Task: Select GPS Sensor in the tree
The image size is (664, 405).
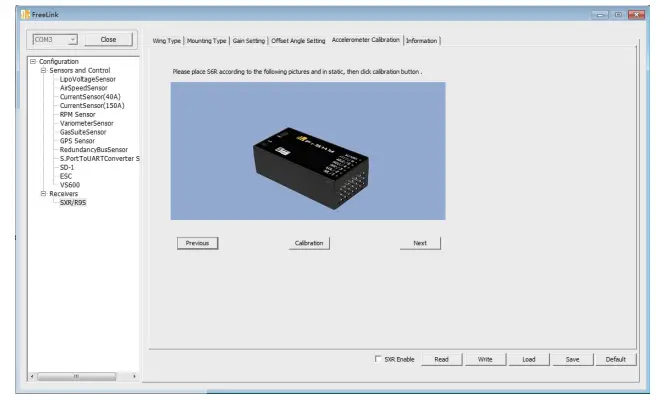Action: point(77,141)
